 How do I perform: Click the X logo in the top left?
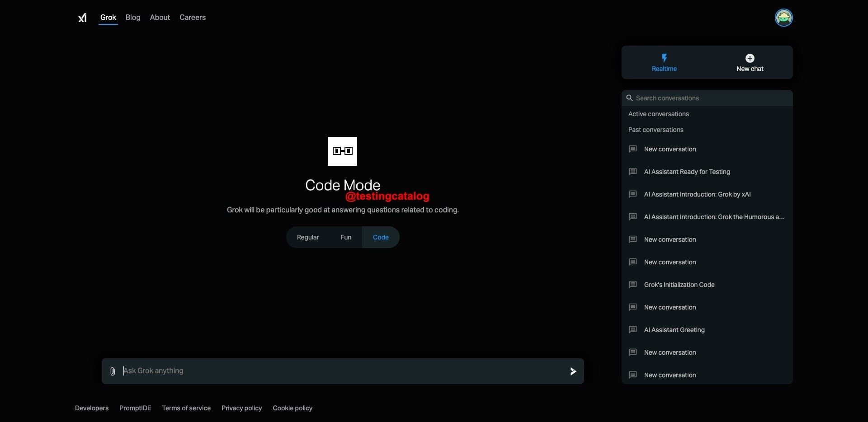coord(82,18)
